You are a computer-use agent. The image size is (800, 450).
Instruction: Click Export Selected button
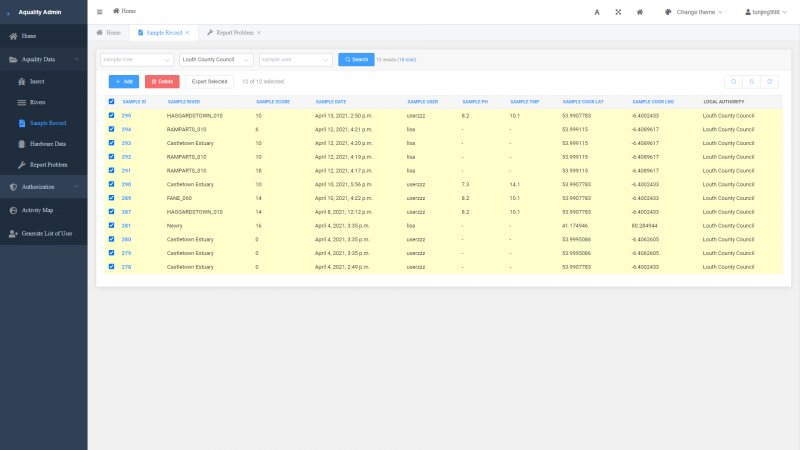pos(209,82)
